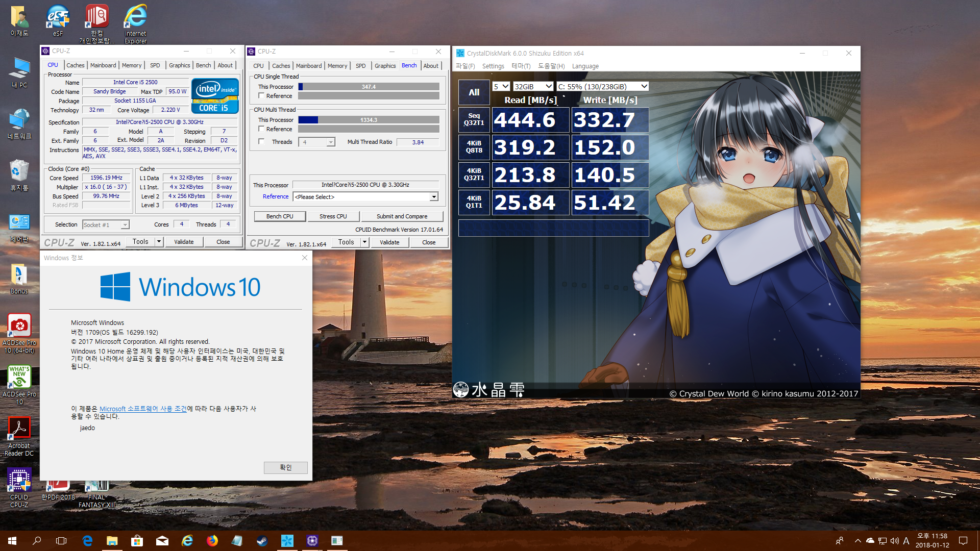
Task: Open the Windows Start menu
Action: (12, 541)
